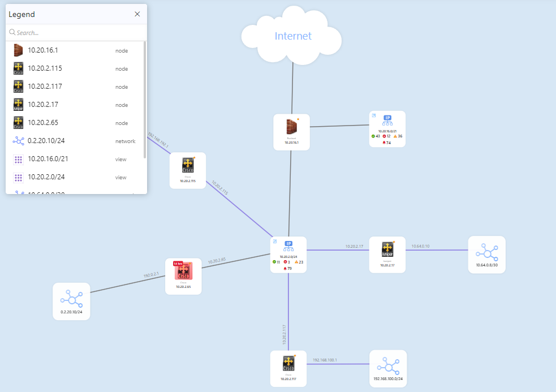Screen dimensions: 556x392
Task: Click the vertical link label 10.20.2.117
Action: click(284, 334)
